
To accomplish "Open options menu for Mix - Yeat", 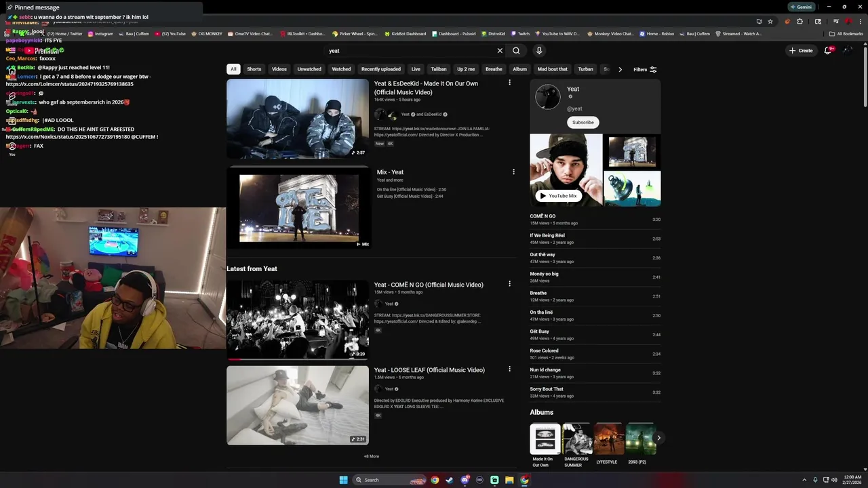I will click(x=513, y=172).
